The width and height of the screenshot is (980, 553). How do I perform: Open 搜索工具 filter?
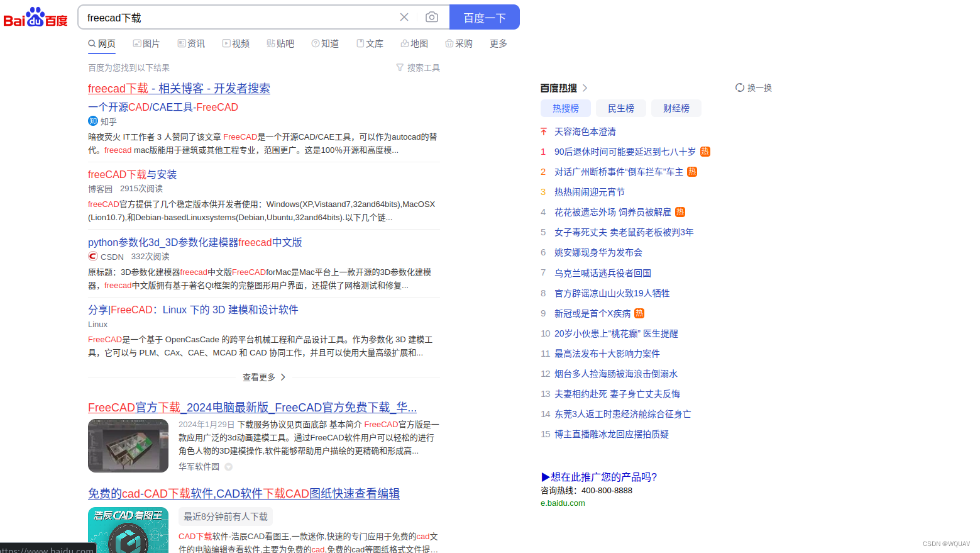point(418,67)
